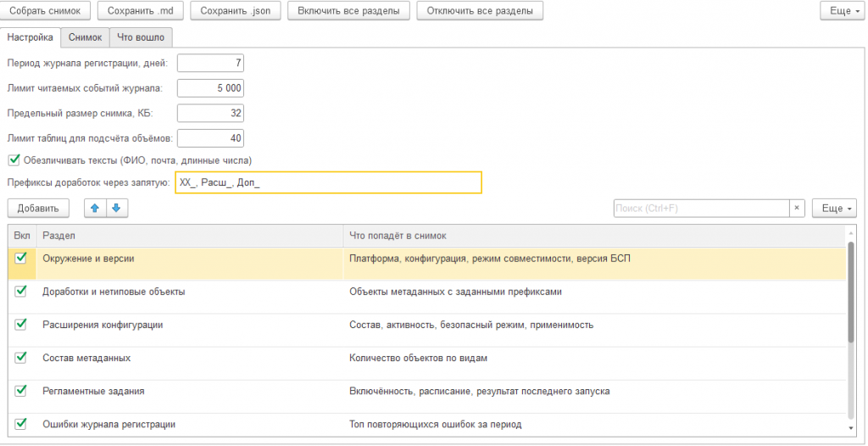
Task: Toggle 'Ошибки журнала регистрации' checkbox
Action: tap(20, 424)
